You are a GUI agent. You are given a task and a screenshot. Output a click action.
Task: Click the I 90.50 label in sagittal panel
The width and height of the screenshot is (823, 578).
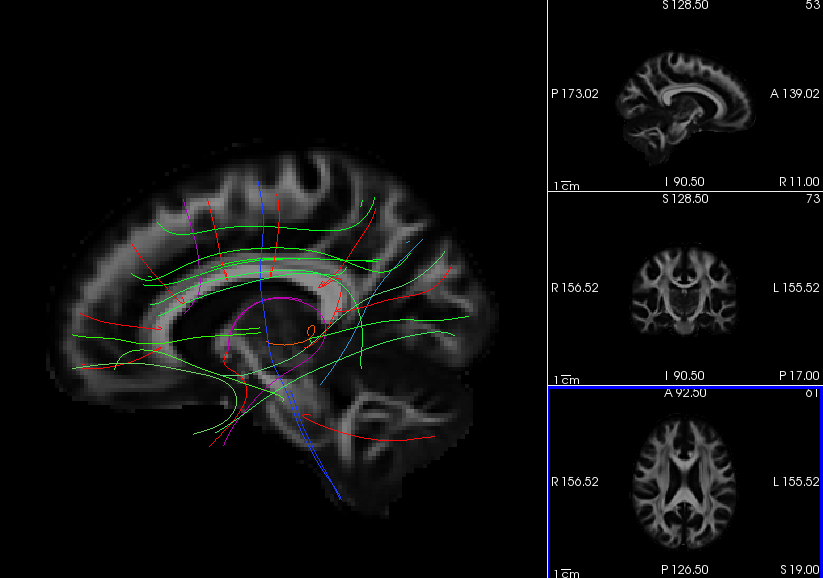[x=685, y=182]
